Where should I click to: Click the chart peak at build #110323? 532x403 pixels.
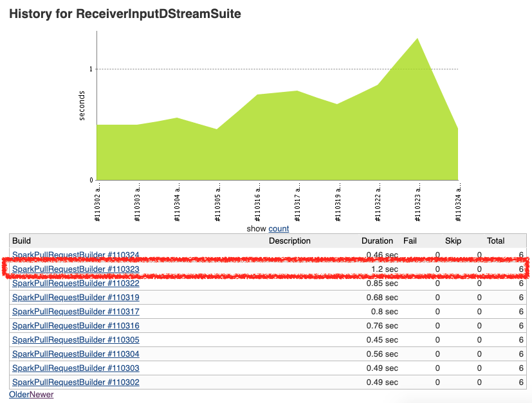pos(417,39)
